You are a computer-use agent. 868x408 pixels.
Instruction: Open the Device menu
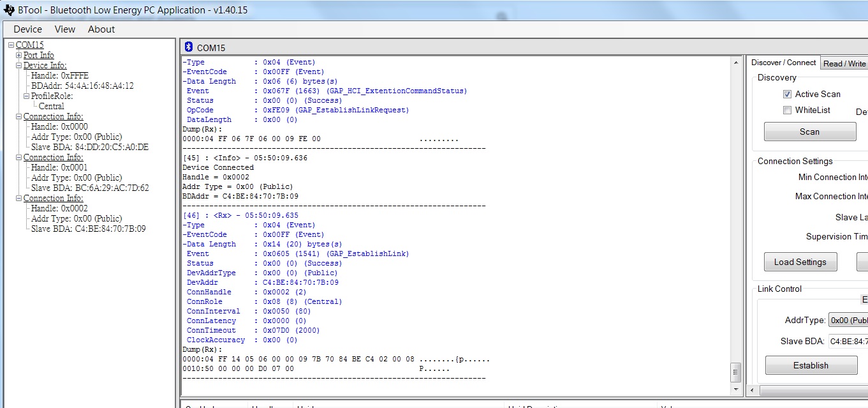27,29
